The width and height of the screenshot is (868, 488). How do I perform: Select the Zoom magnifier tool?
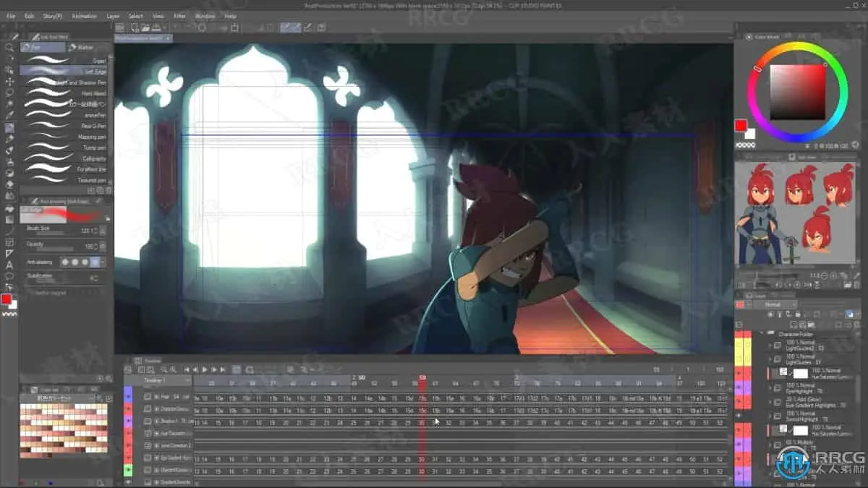[x=9, y=48]
